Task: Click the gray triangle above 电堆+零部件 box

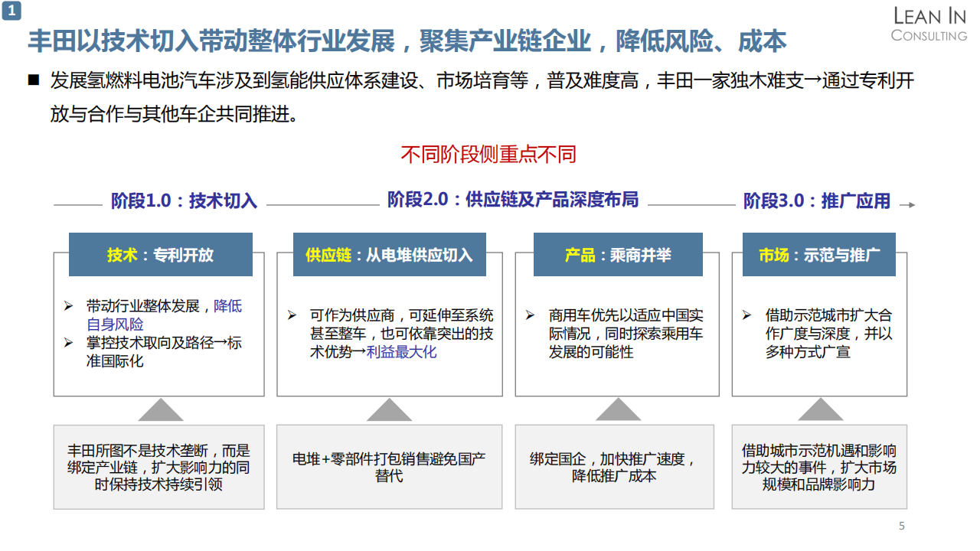Action: [389, 409]
